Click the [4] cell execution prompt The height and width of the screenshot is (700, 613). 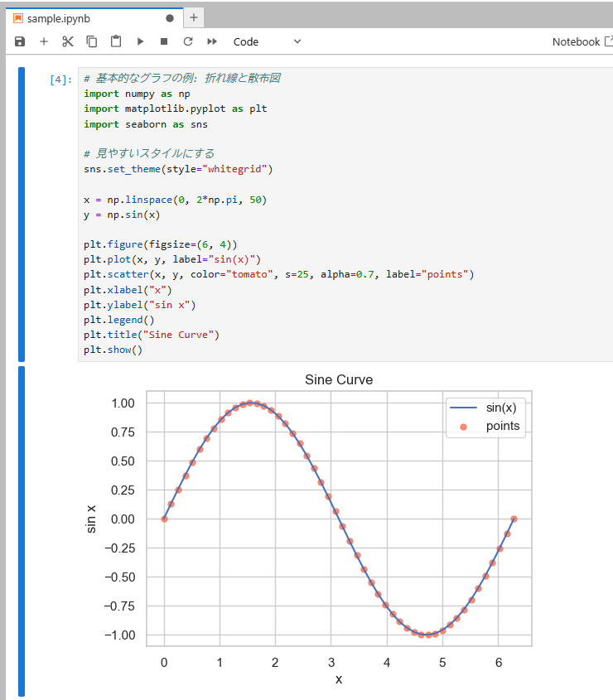(x=60, y=80)
